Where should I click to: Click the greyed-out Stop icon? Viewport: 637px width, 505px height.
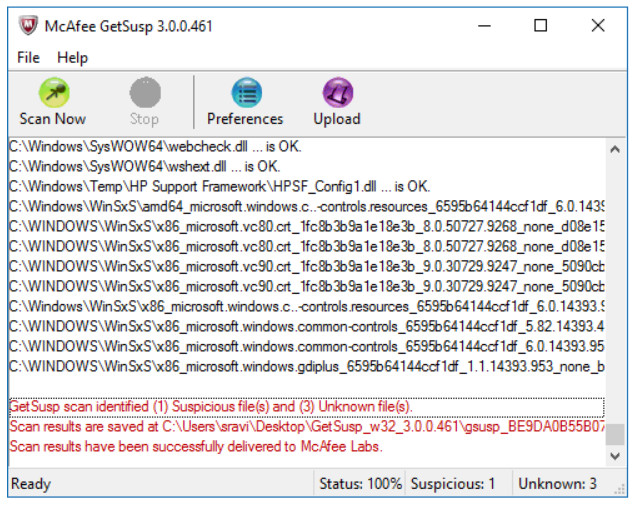[145, 92]
